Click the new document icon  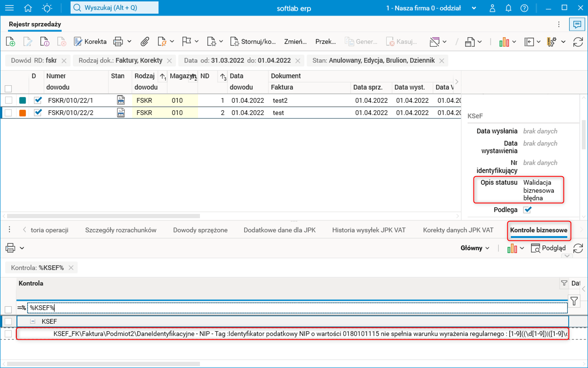11,41
